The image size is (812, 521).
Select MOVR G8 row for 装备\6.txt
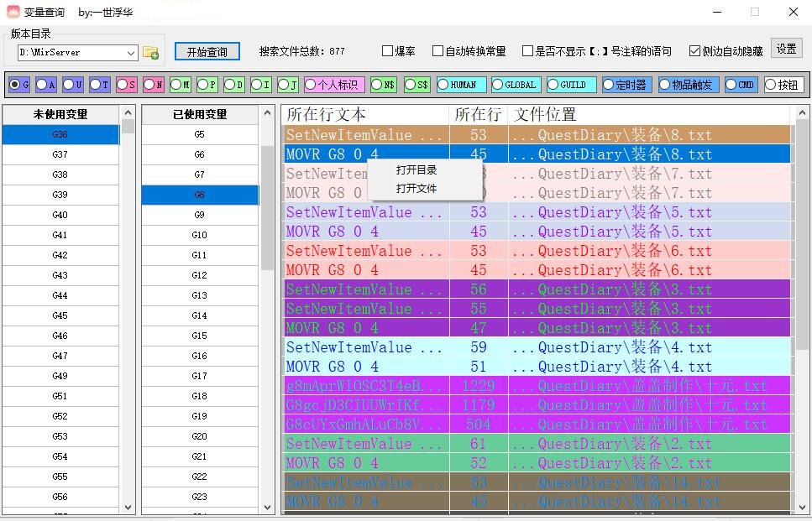pos(537,270)
